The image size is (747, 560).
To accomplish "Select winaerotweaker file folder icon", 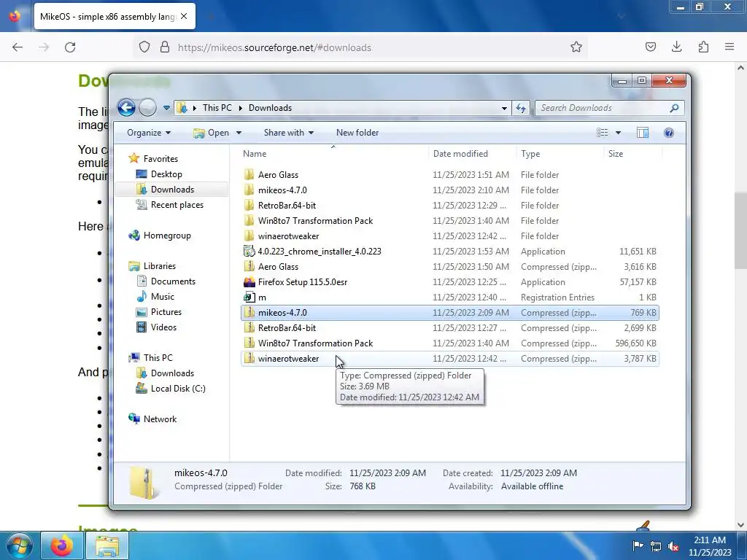I will [x=249, y=236].
